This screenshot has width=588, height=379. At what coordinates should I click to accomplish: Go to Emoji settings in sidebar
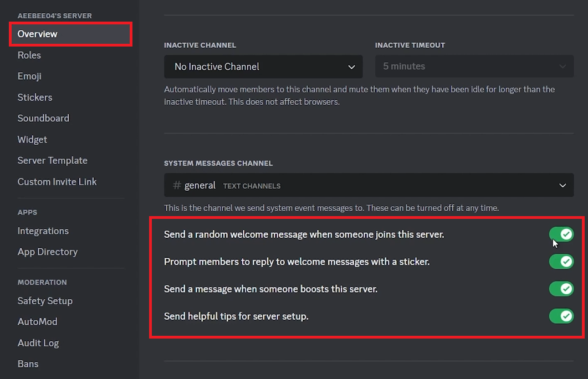coord(29,76)
